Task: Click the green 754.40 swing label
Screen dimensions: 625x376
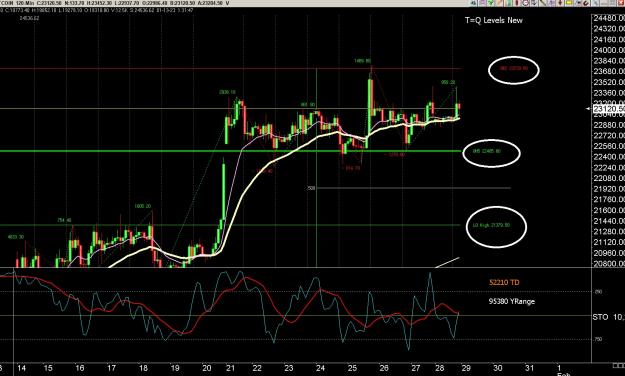Action: 64,220
